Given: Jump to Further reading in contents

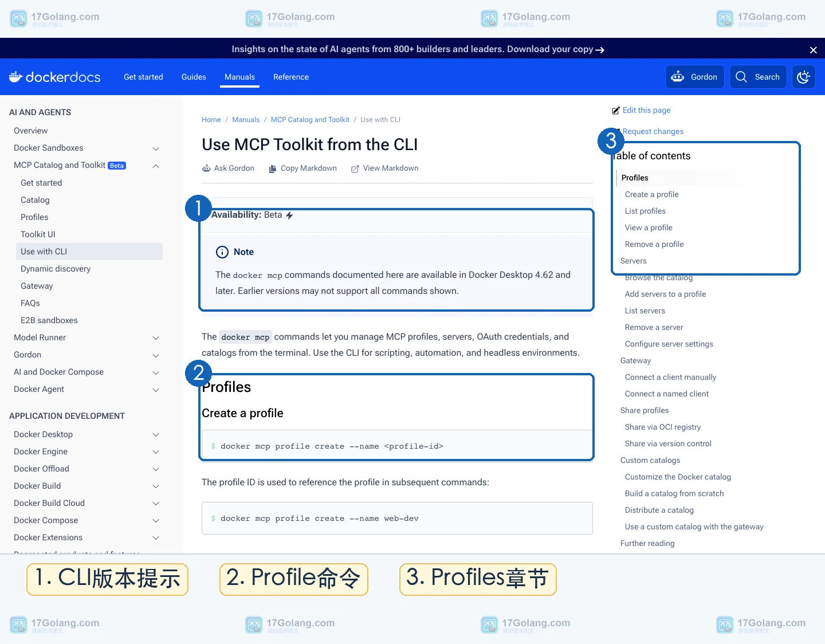Looking at the screenshot, I should (647, 543).
